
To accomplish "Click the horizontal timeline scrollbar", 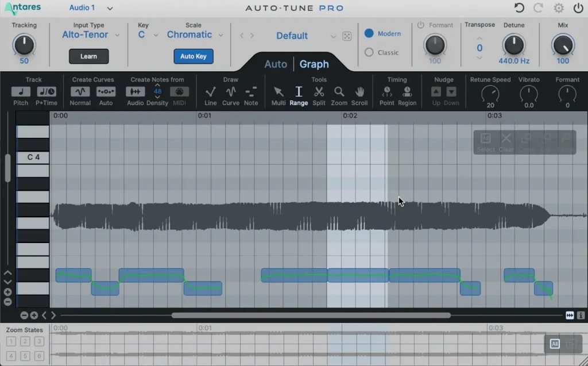I will (x=310, y=315).
